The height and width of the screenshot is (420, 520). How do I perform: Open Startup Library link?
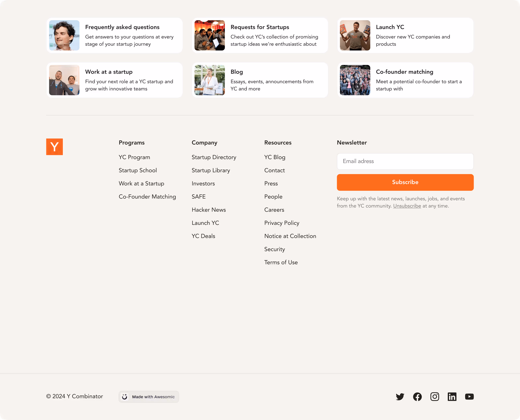(211, 170)
